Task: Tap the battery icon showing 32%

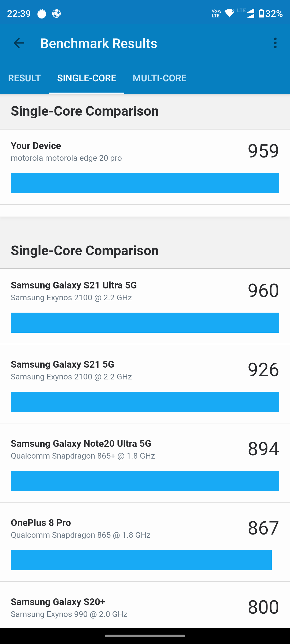Action: tap(261, 13)
